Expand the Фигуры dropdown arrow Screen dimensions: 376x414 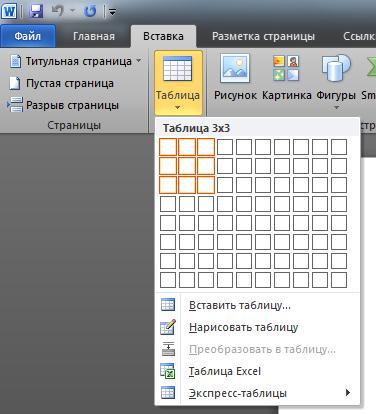click(336, 107)
